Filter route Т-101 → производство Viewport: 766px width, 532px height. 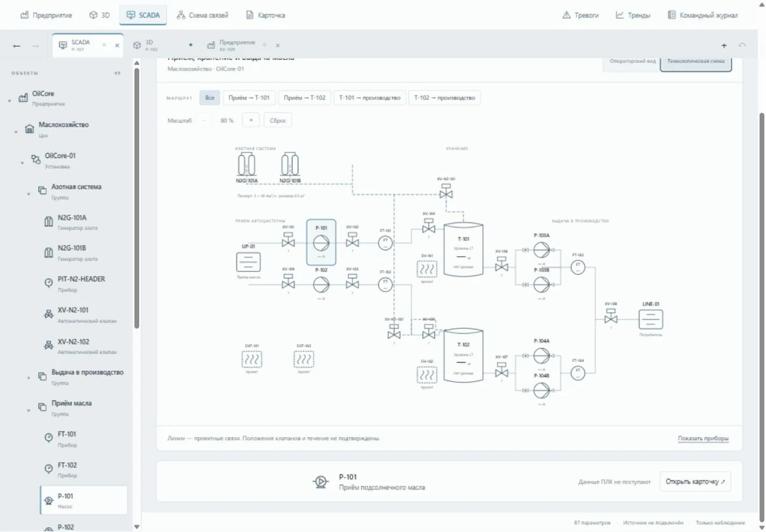click(370, 98)
